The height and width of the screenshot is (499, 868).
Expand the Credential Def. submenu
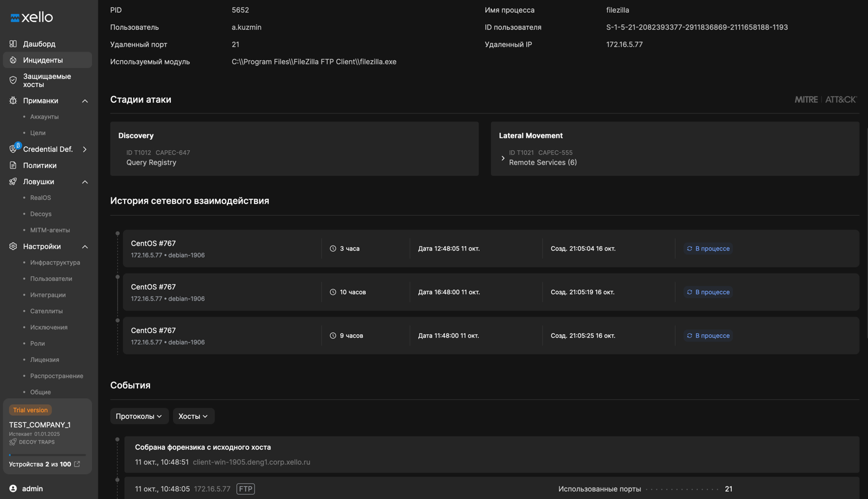(x=85, y=150)
